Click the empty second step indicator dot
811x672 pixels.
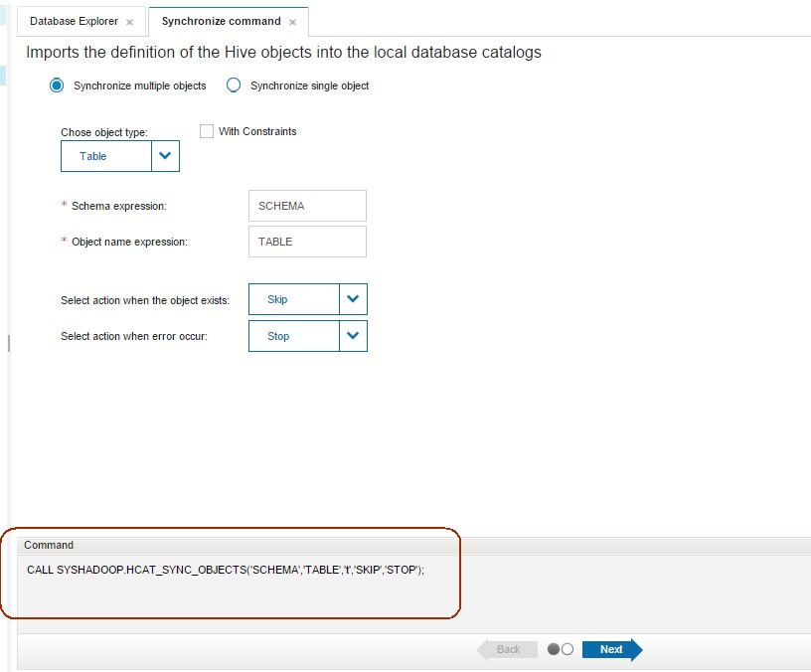click(568, 649)
